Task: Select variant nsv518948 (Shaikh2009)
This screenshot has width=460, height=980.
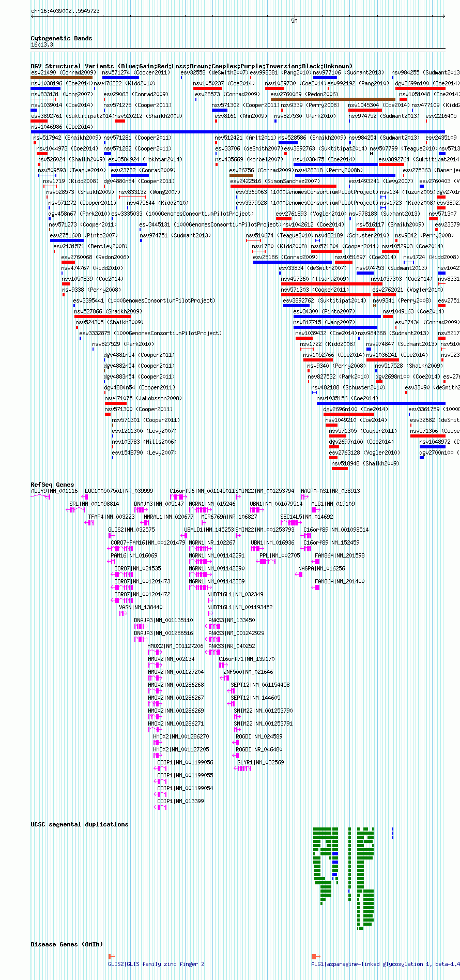Action: pyautogui.click(x=365, y=463)
